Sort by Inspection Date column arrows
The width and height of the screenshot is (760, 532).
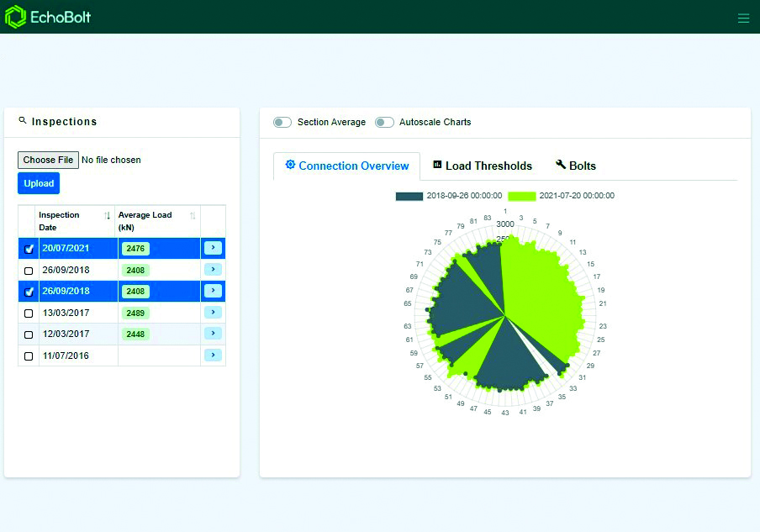click(x=107, y=216)
